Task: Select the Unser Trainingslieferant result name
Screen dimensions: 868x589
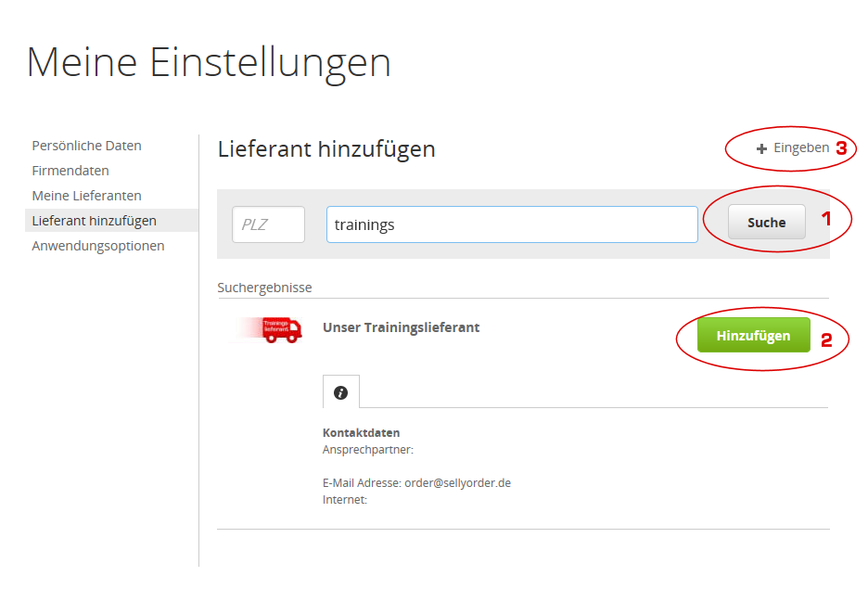Action: 401,327
